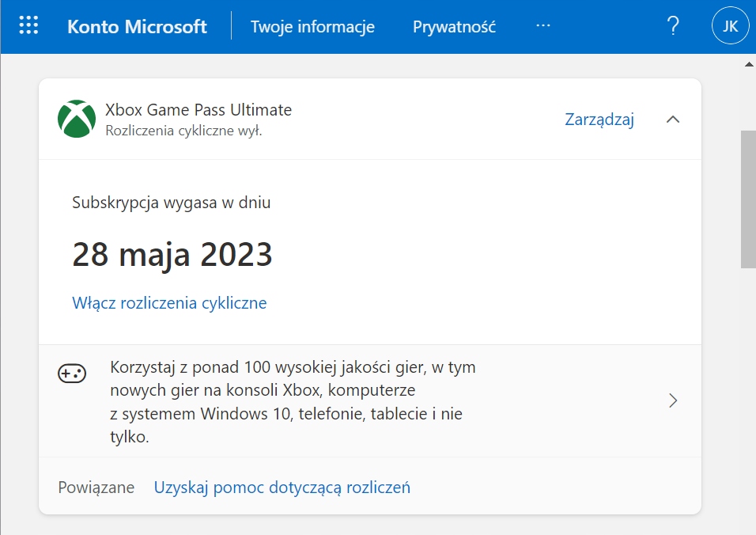Open the more navigation options ellipsis
The height and width of the screenshot is (535, 756).
point(543,25)
